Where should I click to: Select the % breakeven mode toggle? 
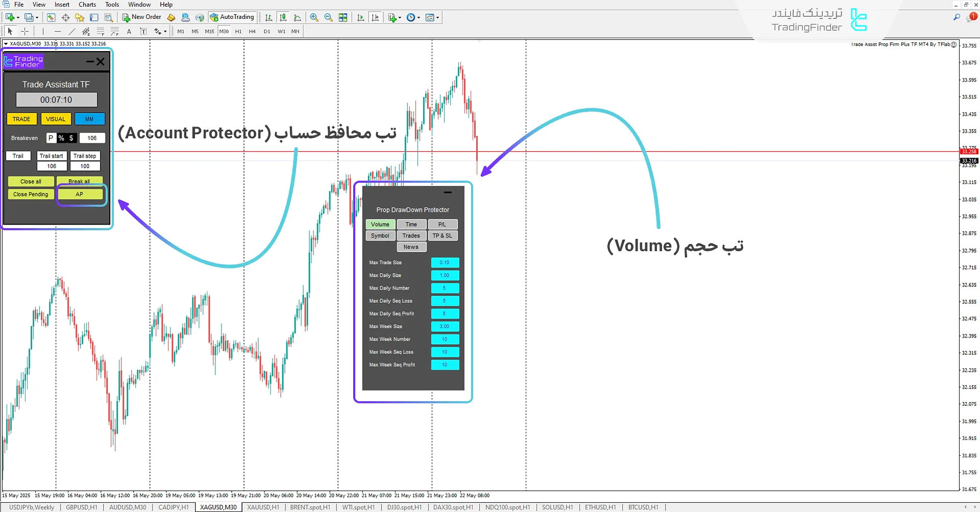coord(61,138)
